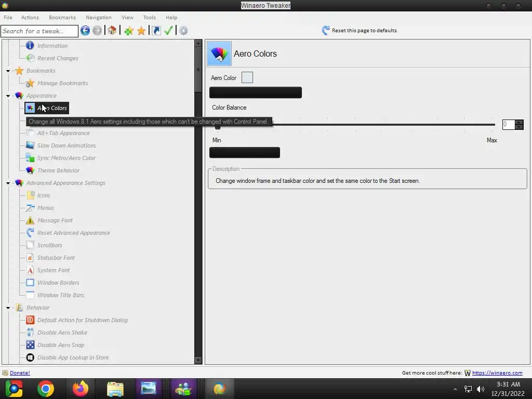This screenshot has width=532, height=399.
Task: Open File Explorer from the taskbar
Action: point(115,389)
